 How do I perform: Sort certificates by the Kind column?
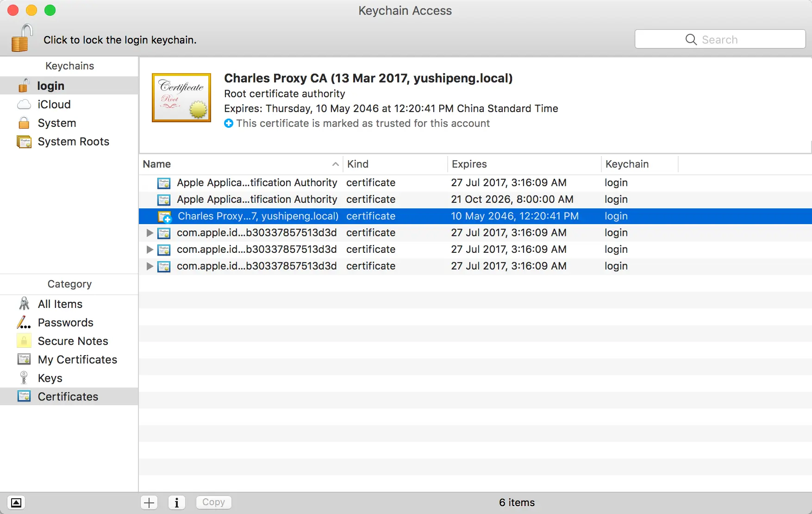[395, 164]
